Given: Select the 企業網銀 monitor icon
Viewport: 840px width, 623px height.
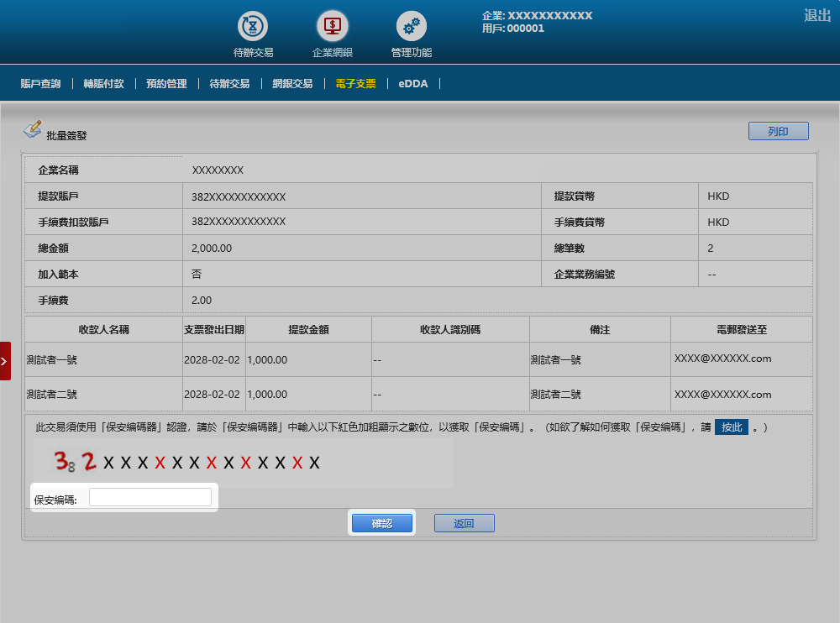Looking at the screenshot, I should tap(332, 27).
